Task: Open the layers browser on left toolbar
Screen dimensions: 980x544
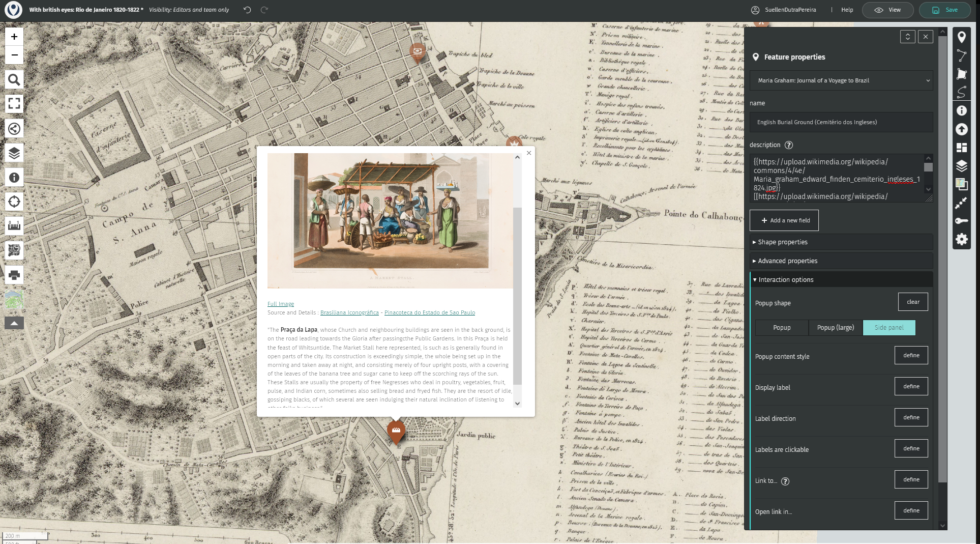Action: click(x=14, y=153)
